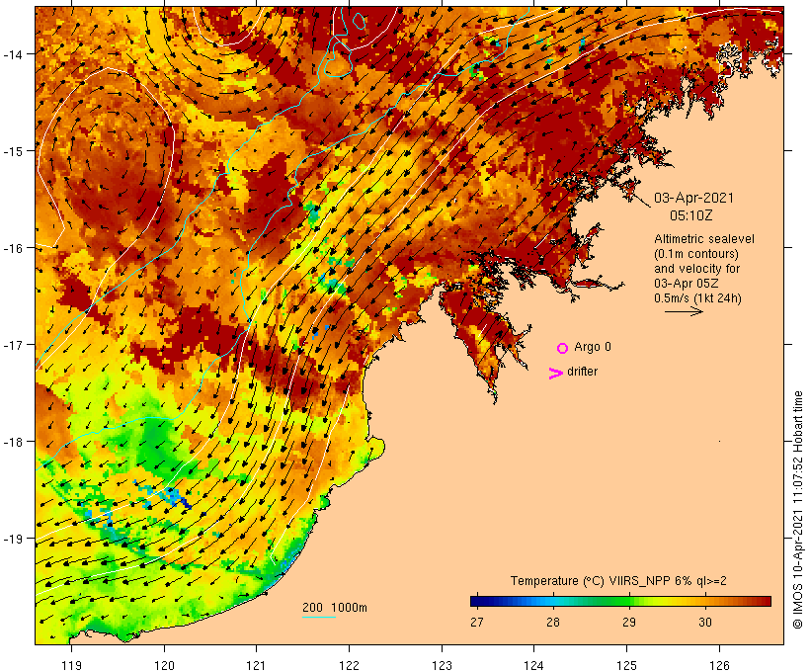Image resolution: width=810 pixels, height=672 pixels.
Task: Click latitude axis label -19
Action: (13, 539)
